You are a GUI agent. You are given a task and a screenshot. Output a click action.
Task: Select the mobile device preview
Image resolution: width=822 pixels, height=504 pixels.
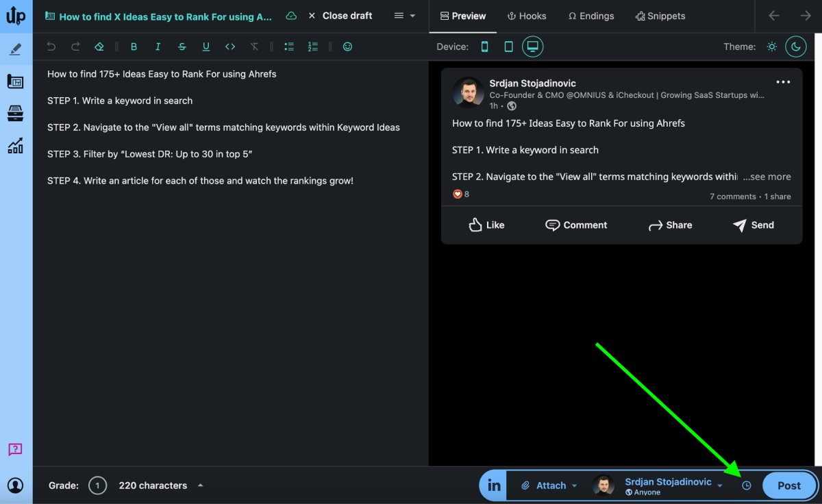tap(486, 47)
